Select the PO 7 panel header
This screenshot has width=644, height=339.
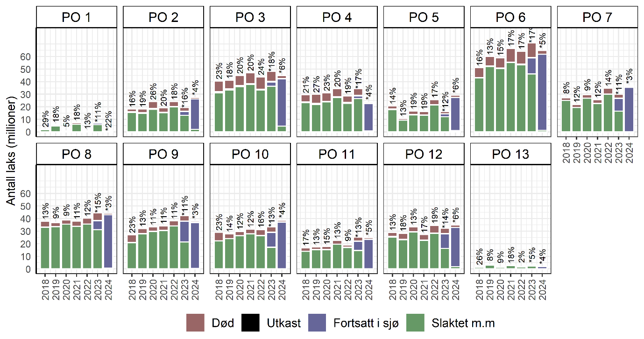(x=597, y=18)
